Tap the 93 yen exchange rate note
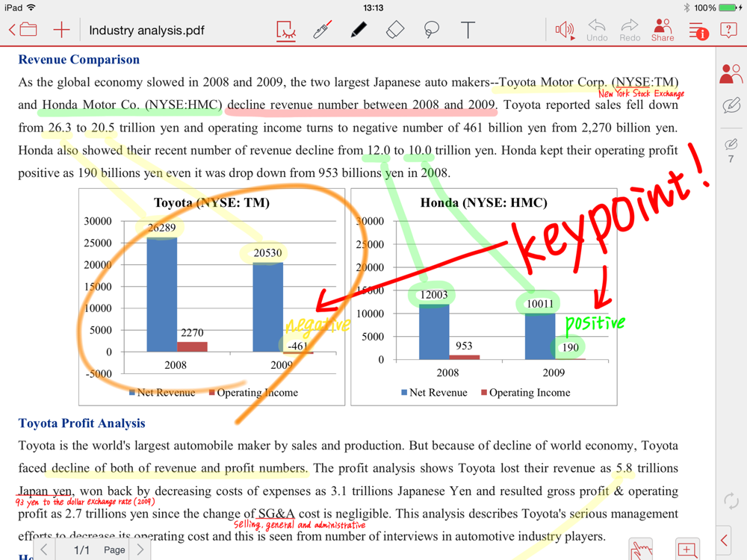747x560 pixels. (x=85, y=502)
